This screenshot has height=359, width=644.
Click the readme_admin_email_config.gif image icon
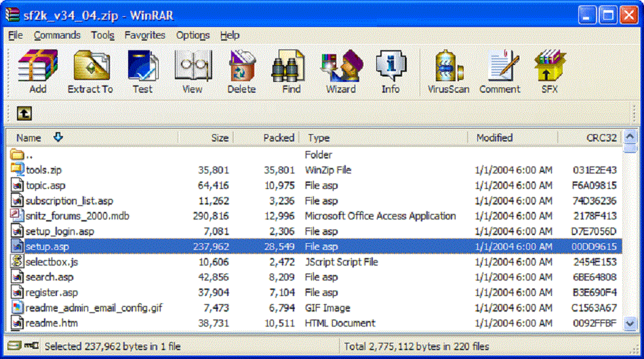pyautogui.click(x=17, y=308)
